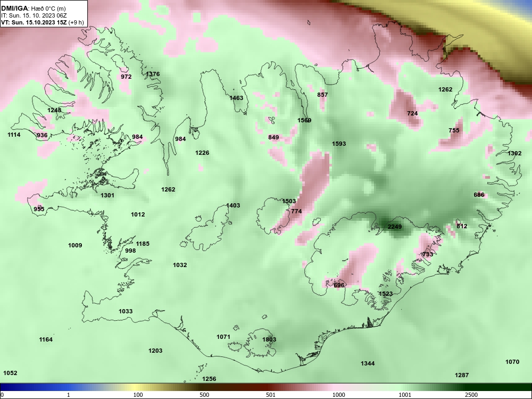Click the 1009 offshore value
This screenshot has height=399, width=532.
coord(75,245)
